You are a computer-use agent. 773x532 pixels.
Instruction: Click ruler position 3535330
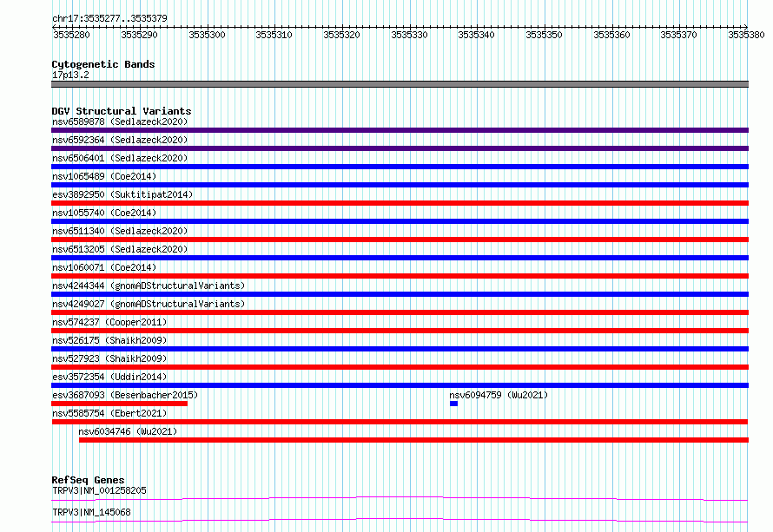point(409,35)
